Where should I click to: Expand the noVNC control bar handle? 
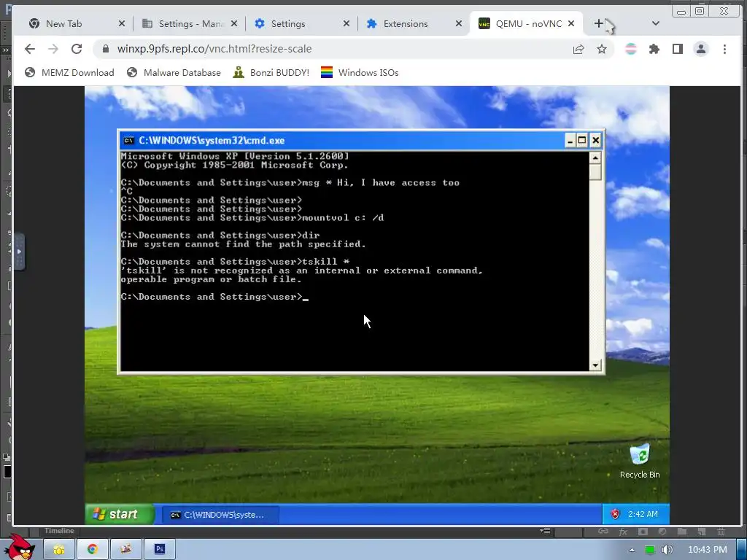19,252
